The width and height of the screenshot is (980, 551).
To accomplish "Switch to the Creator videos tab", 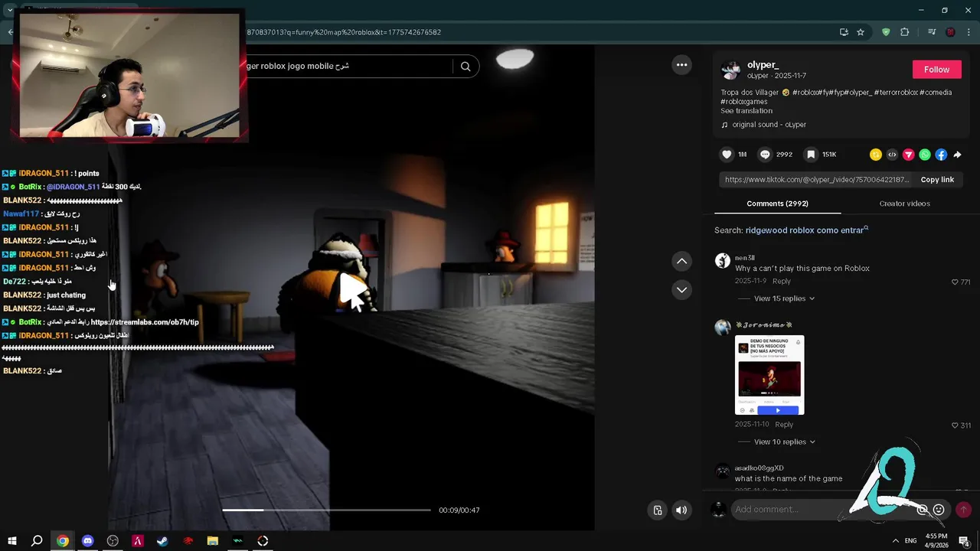I will pyautogui.click(x=904, y=204).
